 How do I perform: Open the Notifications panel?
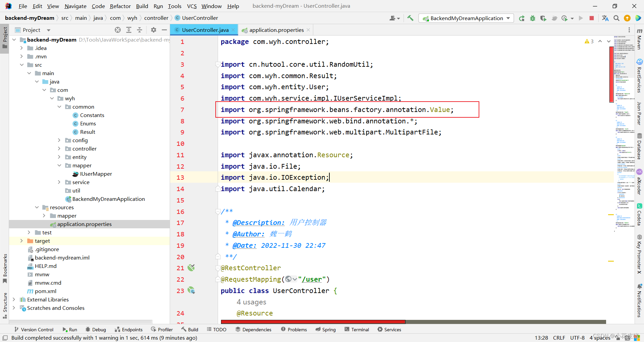tap(639, 300)
